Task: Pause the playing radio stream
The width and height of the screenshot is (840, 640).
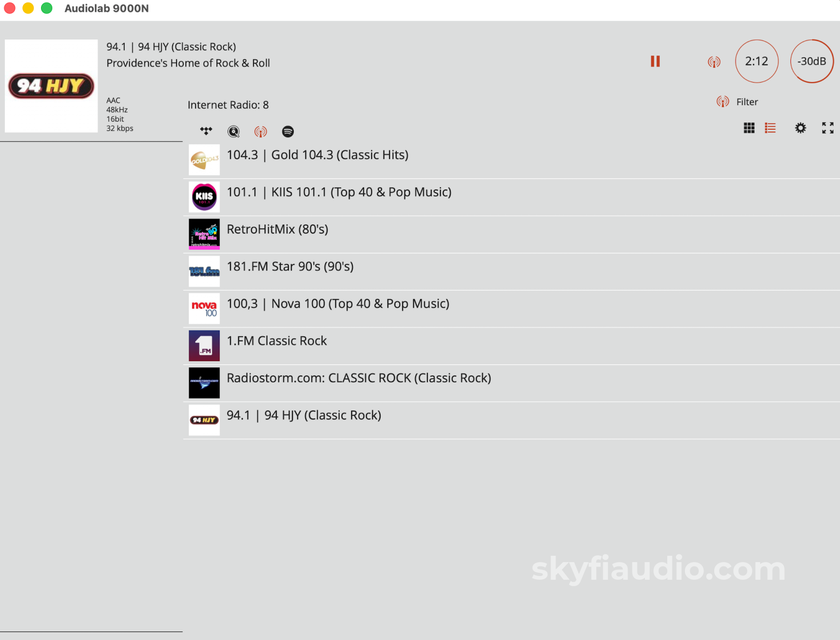Action: (655, 61)
